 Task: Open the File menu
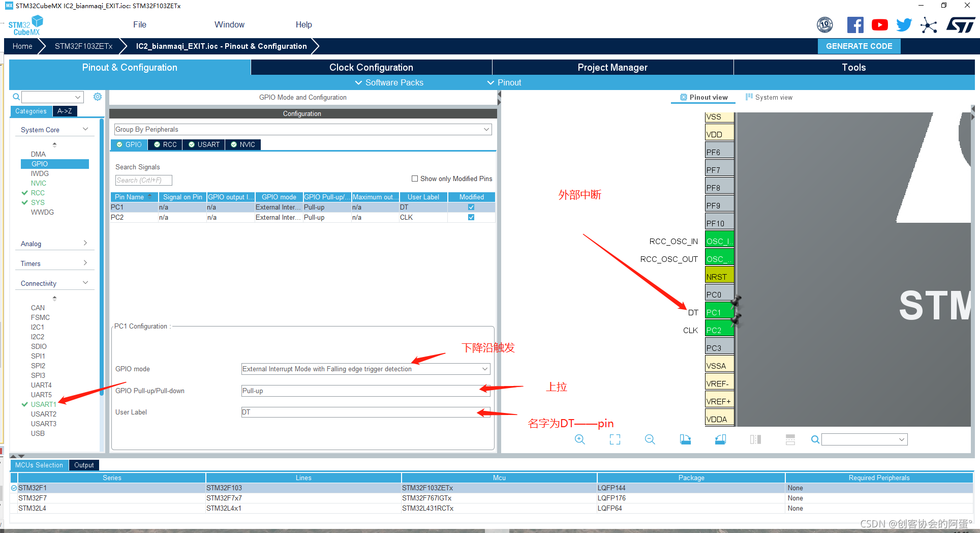[x=140, y=24]
